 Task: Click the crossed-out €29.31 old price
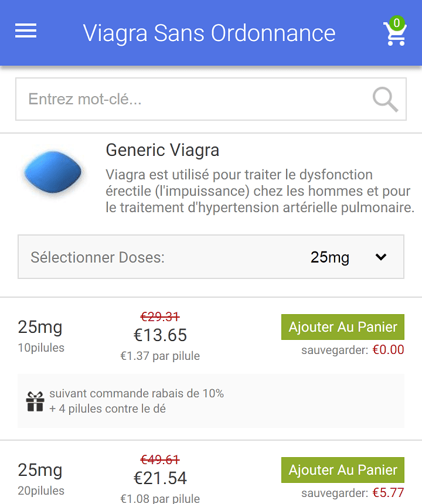point(160,317)
